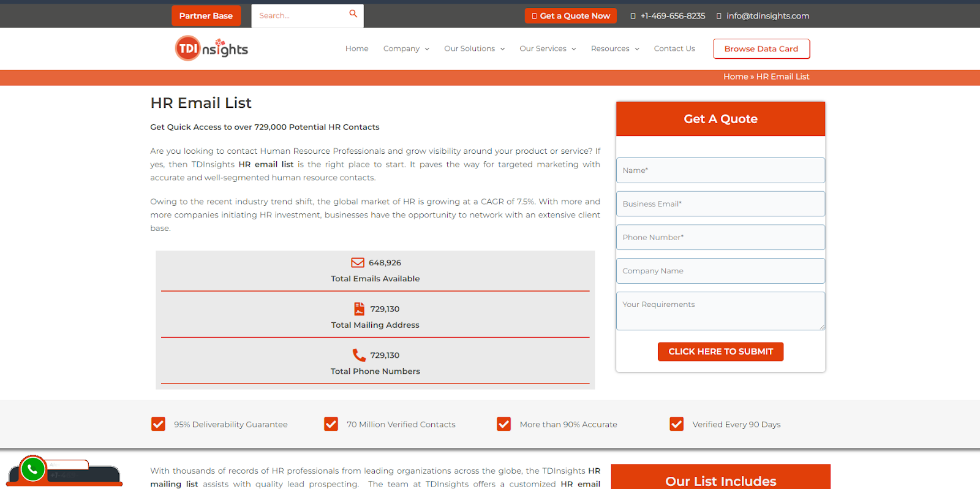Expand the Company dropdown menu
The height and width of the screenshot is (489, 980).
[x=406, y=48]
